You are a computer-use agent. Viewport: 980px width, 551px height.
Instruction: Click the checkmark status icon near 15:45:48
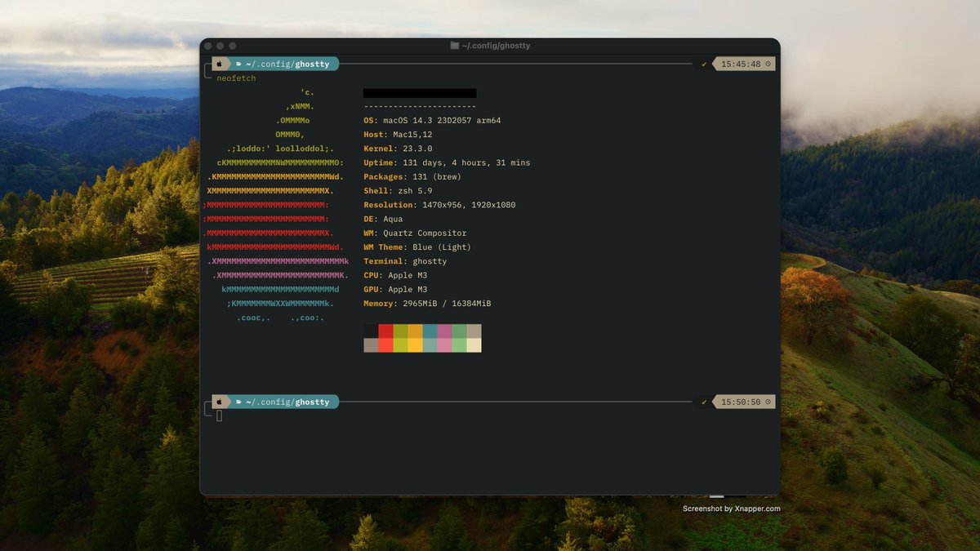(x=704, y=64)
